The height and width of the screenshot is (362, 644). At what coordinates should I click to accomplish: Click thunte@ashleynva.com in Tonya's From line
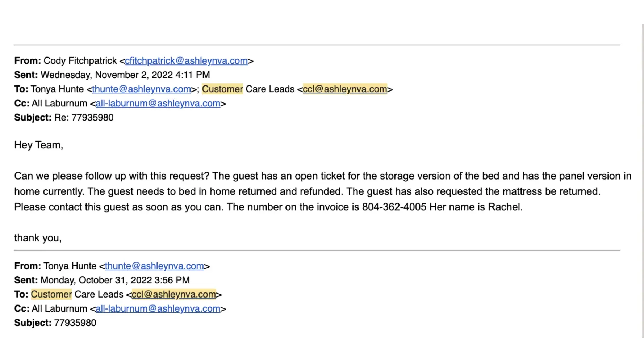154,266
